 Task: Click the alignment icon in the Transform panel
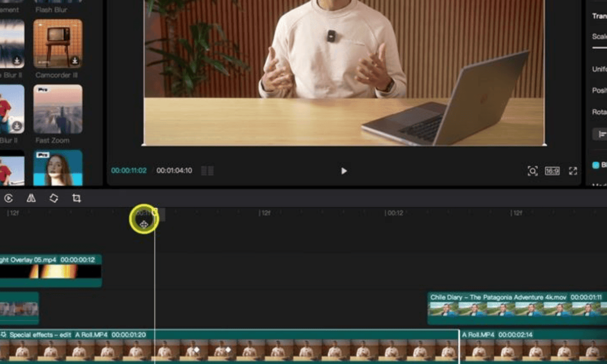[x=599, y=134]
